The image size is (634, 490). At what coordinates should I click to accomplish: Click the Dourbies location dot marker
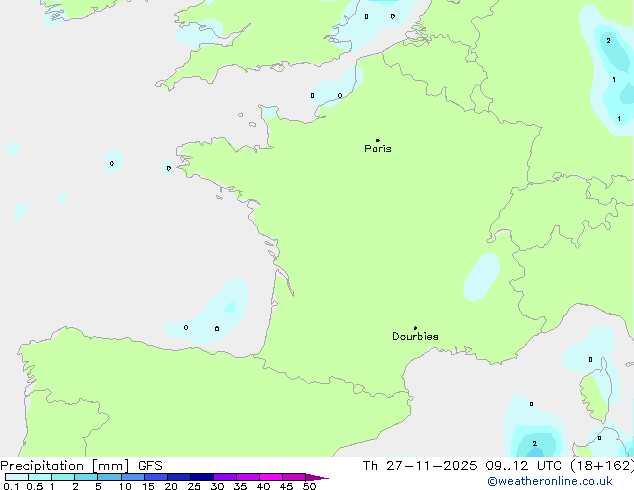[415, 328]
